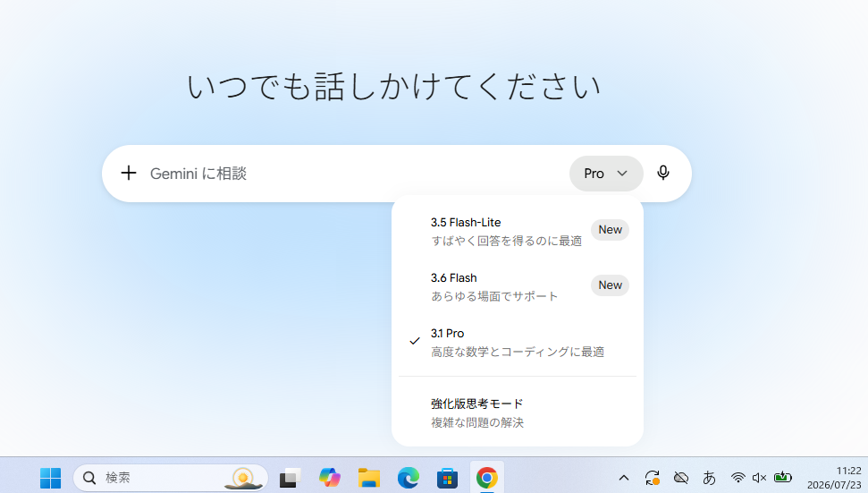Click the taskbar 検索 search box

[x=171, y=478]
